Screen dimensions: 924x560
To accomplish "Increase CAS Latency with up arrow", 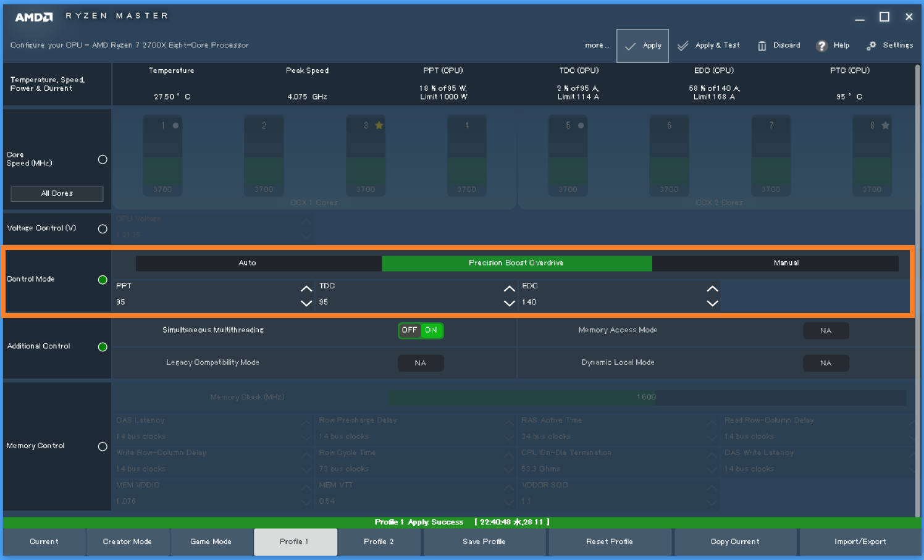I will (306, 423).
